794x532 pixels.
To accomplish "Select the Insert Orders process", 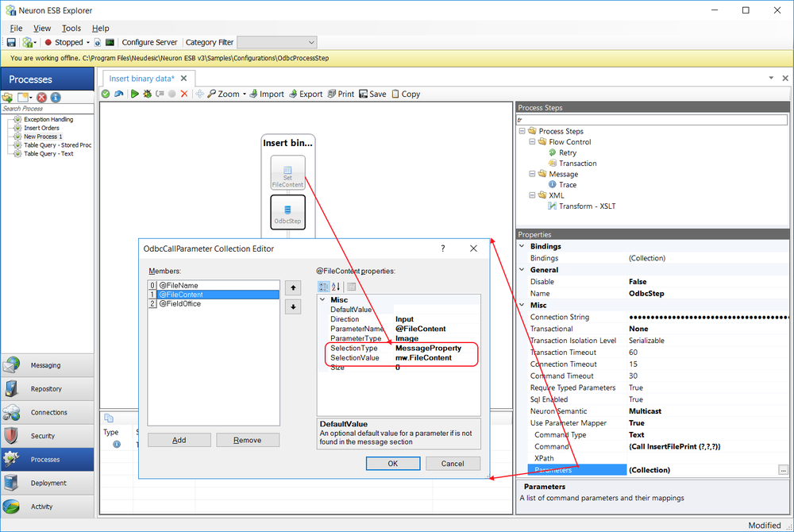I will [x=41, y=128].
